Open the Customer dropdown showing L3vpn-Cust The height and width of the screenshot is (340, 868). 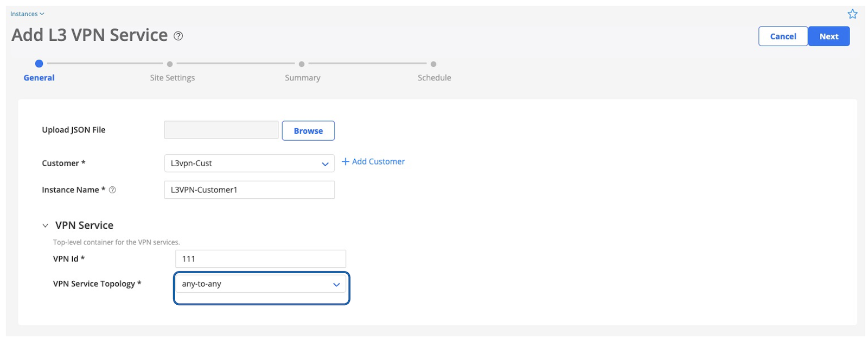(250, 163)
